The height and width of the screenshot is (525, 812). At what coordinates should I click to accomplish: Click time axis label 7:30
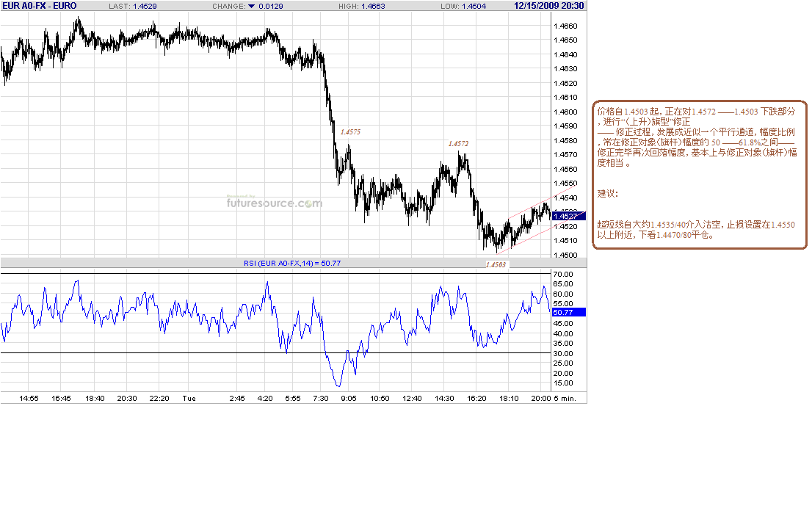[321, 398]
